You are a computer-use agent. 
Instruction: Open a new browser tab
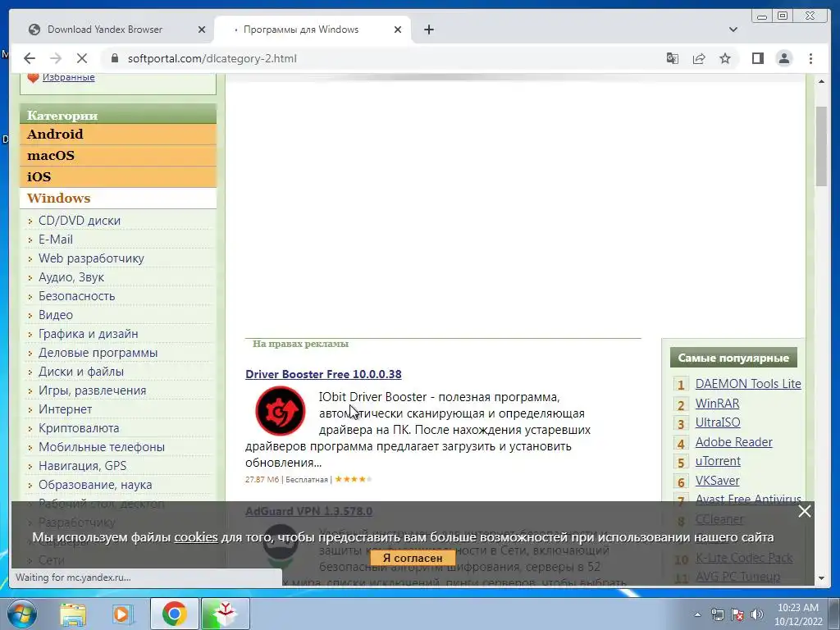428,30
